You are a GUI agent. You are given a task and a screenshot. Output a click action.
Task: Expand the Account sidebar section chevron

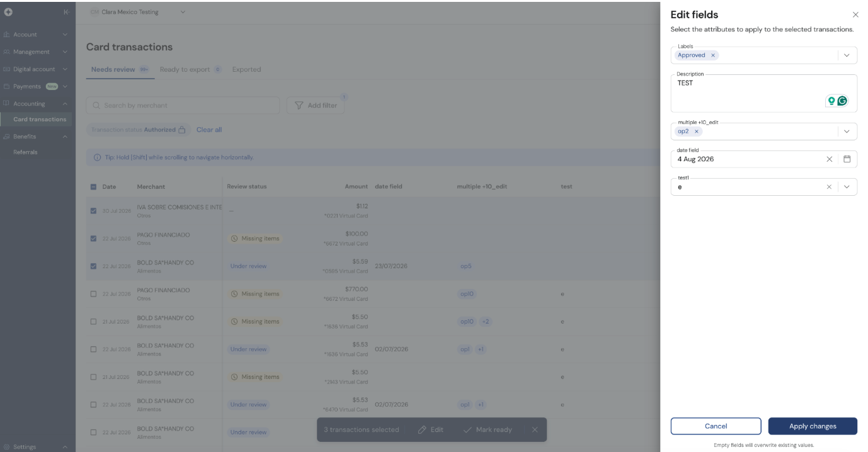click(x=65, y=35)
